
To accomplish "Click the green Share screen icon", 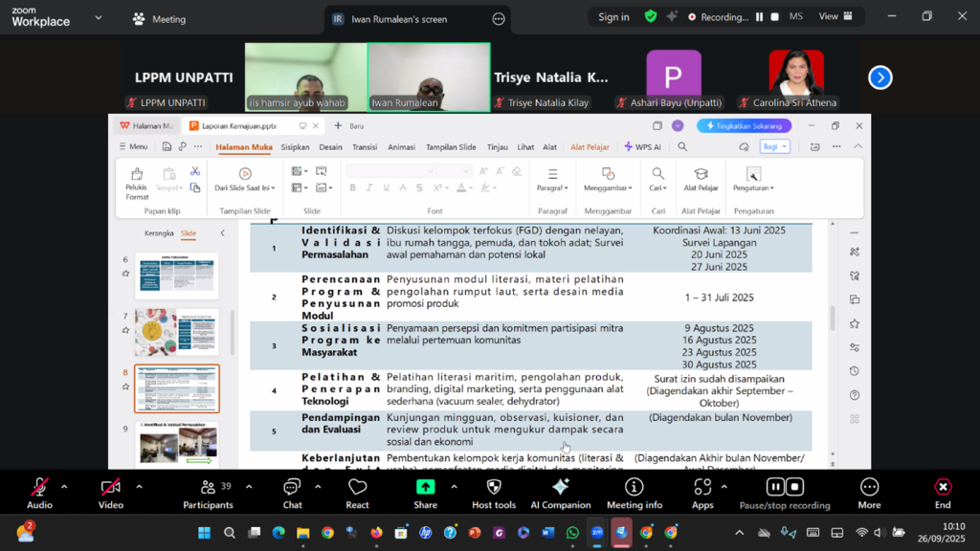I will pos(425,488).
